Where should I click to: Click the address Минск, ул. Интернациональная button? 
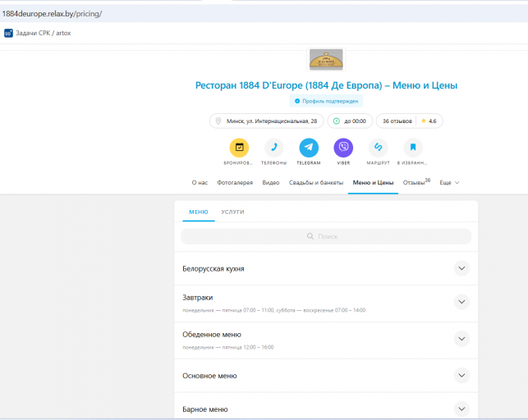point(266,121)
